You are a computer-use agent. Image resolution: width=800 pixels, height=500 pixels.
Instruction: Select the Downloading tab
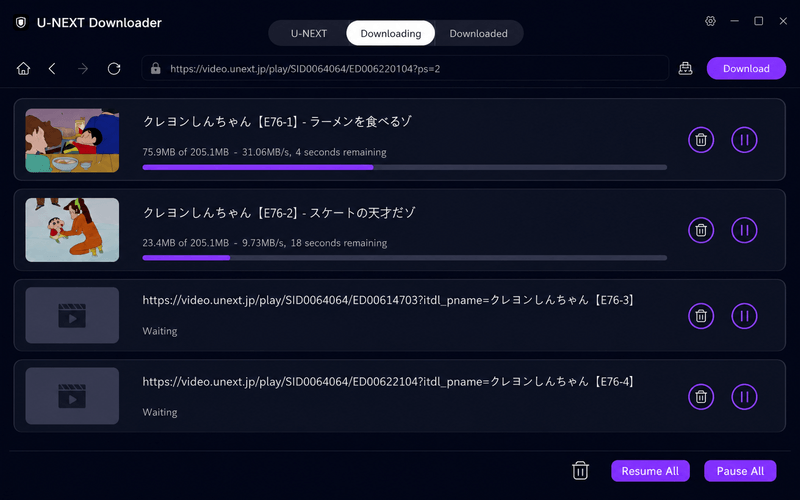pyautogui.click(x=391, y=34)
